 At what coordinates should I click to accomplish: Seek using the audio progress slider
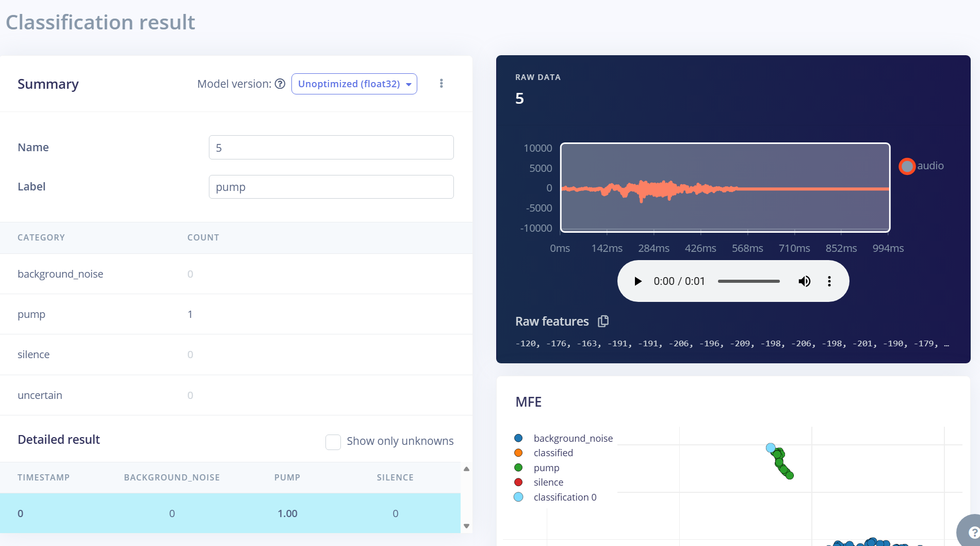pyautogui.click(x=748, y=281)
